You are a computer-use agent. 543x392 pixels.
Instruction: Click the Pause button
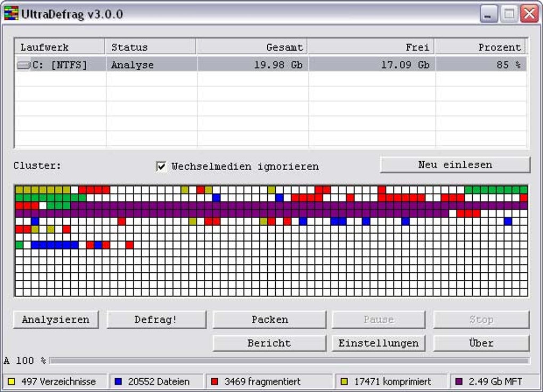[x=378, y=319]
